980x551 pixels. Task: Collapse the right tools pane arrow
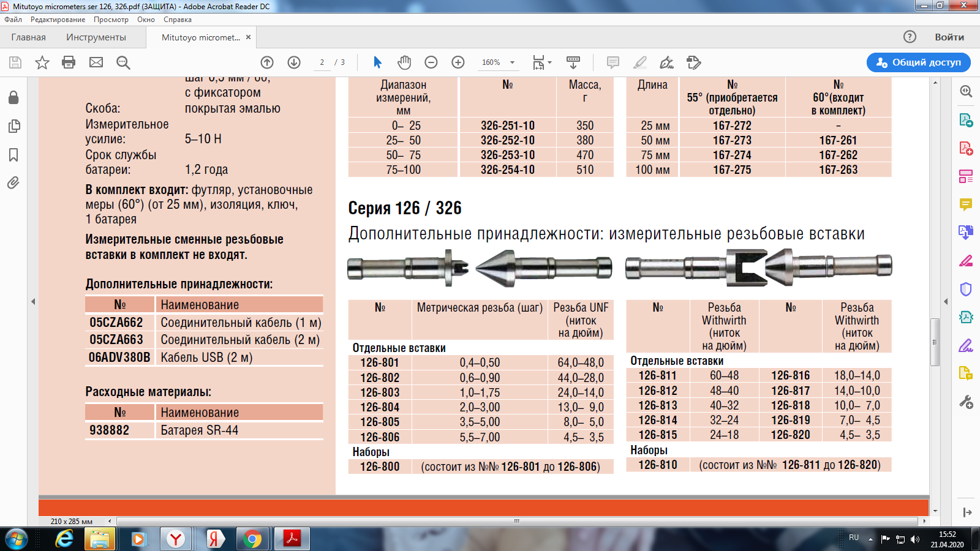(946, 301)
